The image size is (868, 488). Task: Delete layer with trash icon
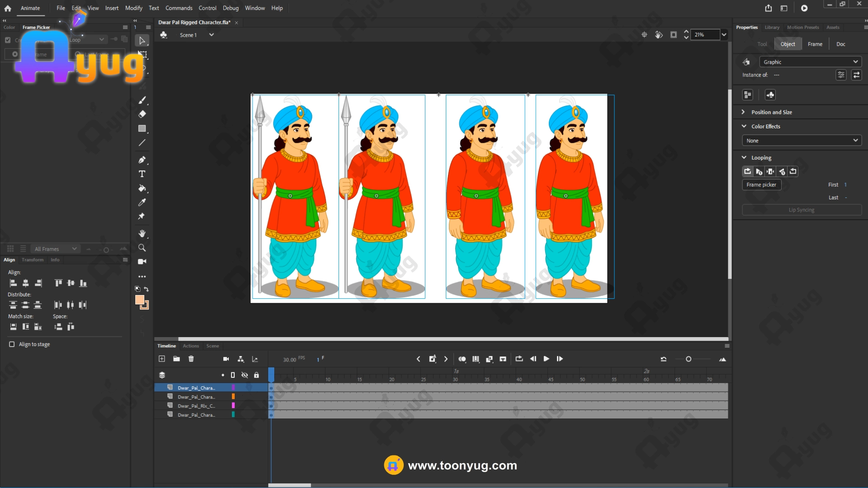191,359
